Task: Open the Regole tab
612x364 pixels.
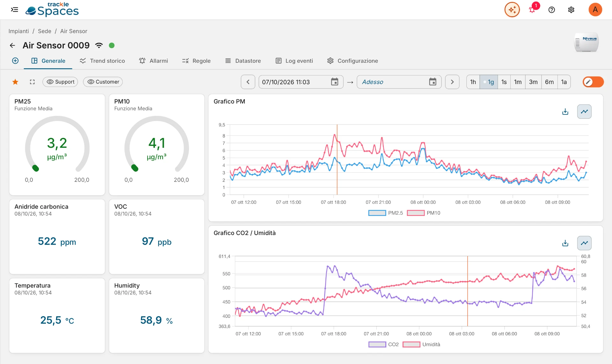Action: (196, 61)
